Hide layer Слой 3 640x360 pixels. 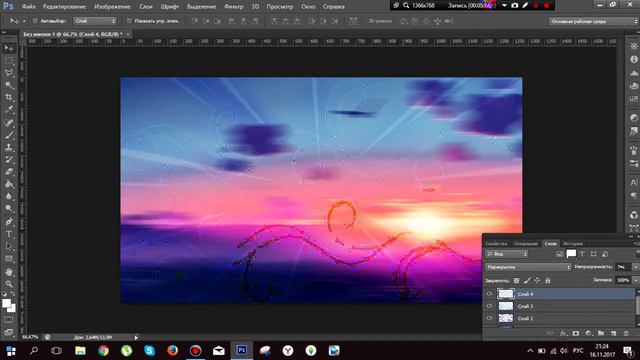[489, 306]
